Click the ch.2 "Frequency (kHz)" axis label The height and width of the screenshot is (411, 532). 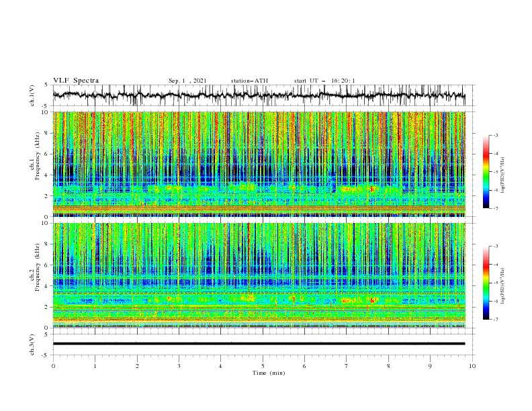point(38,267)
